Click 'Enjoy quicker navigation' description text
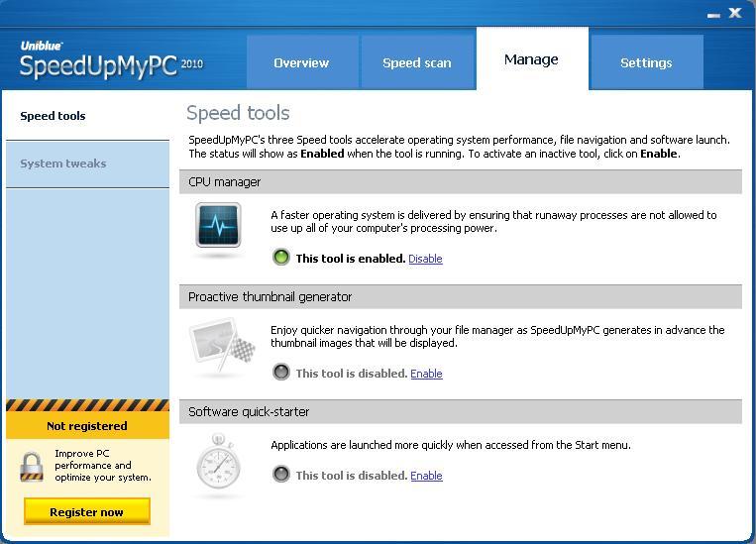The image size is (756, 544). tap(497, 336)
